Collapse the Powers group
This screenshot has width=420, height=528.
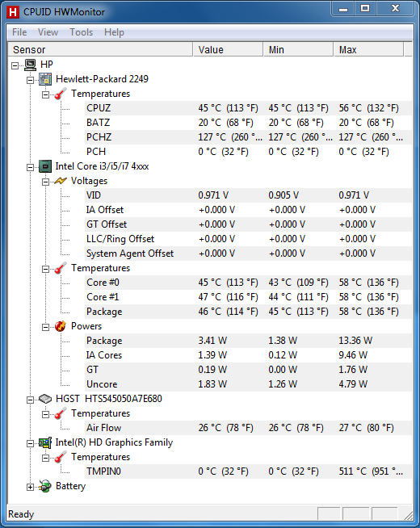pyautogui.click(x=45, y=327)
